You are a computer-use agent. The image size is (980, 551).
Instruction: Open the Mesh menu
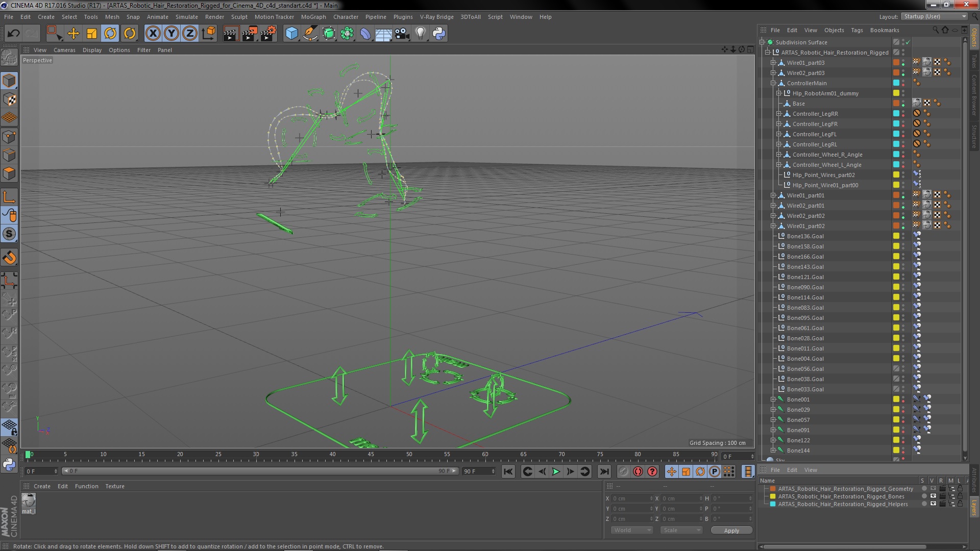tap(112, 17)
